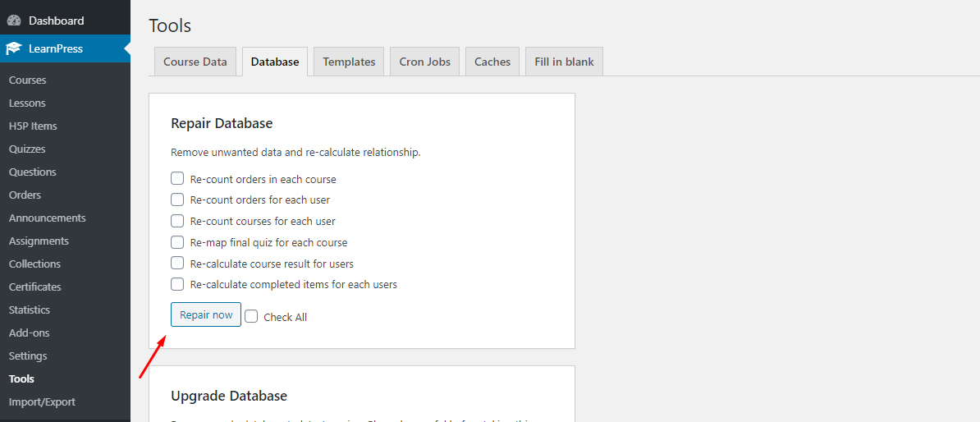The width and height of the screenshot is (980, 422).
Task: Open the Fill in blank tab
Action: click(x=564, y=62)
